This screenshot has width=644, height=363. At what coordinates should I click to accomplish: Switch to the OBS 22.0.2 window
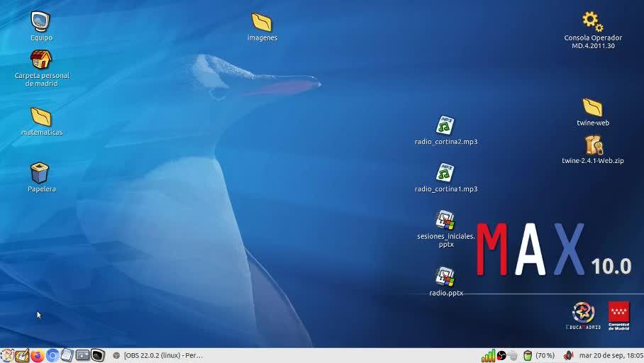point(157,356)
